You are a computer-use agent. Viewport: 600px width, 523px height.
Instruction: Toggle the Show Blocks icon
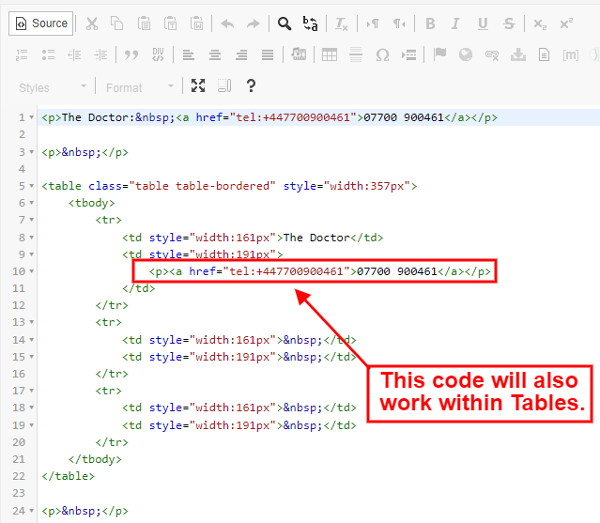[224, 86]
